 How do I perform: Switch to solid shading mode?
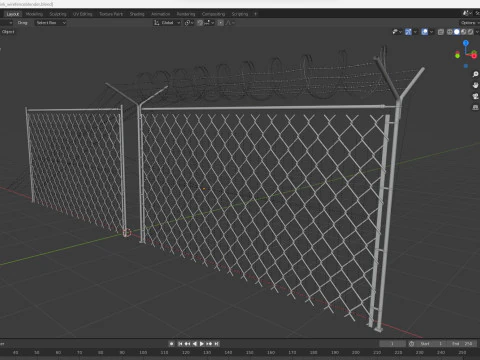pyautogui.click(x=457, y=32)
